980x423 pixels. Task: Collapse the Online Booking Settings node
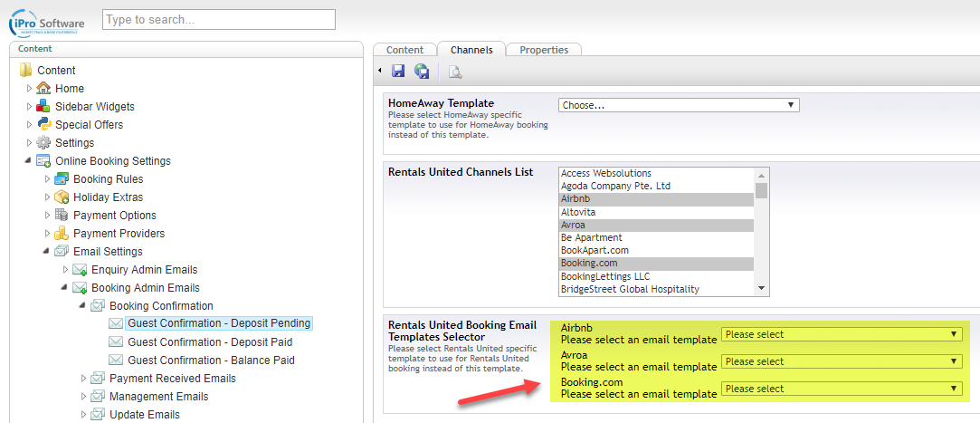tap(28, 161)
